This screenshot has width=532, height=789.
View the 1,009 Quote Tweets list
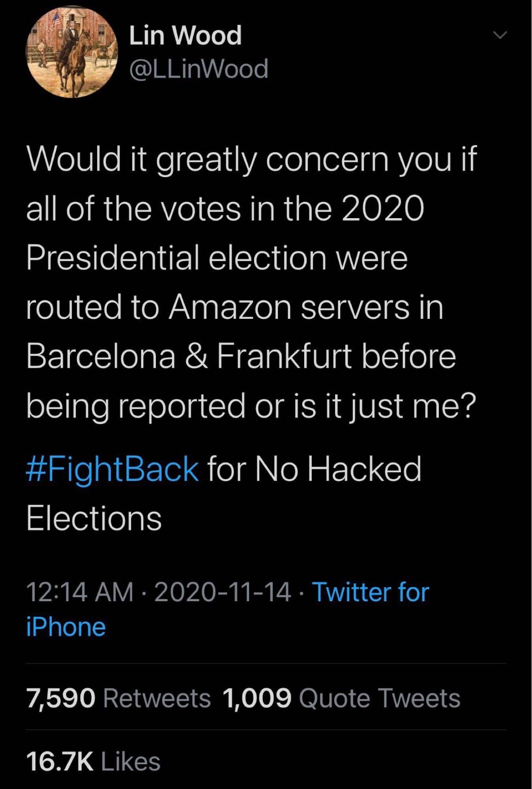coord(341,698)
